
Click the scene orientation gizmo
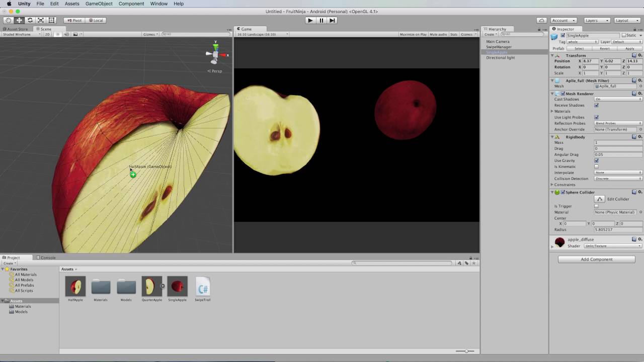pyautogui.click(x=216, y=54)
